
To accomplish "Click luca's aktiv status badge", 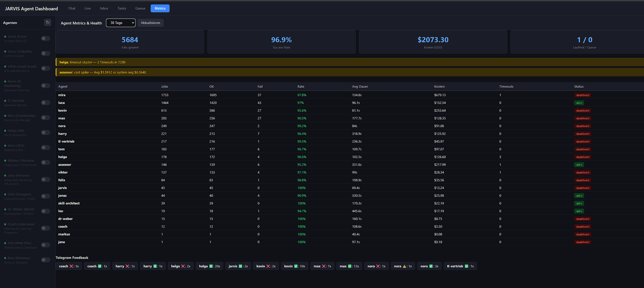I will 579,103.
